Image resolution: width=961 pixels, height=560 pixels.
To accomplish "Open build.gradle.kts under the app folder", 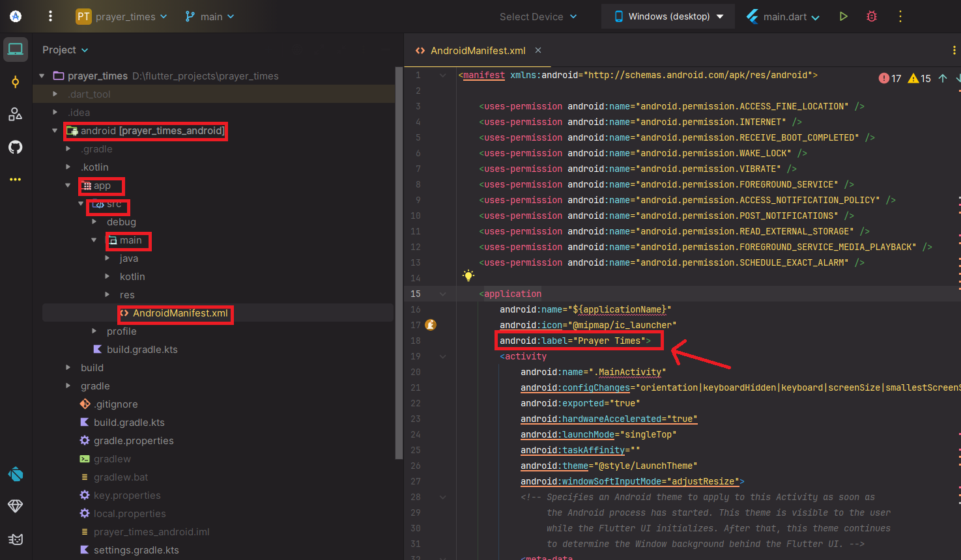I will click(141, 350).
